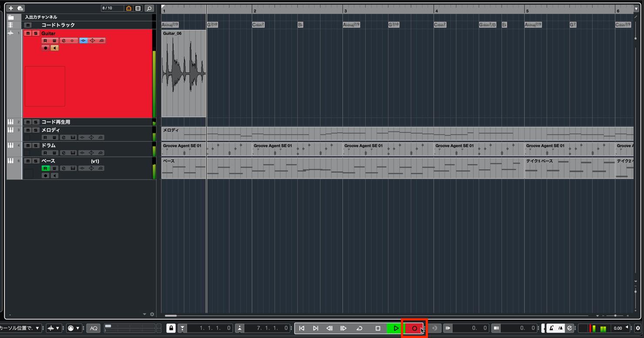Start playback with the green Play button
This screenshot has height=338, width=644.
pyautogui.click(x=395, y=328)
